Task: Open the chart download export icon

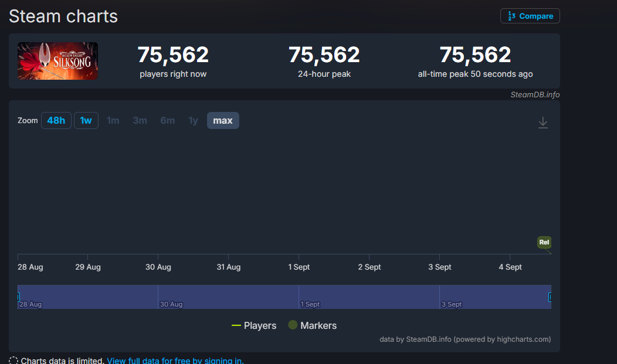Action: click(543, 123)
